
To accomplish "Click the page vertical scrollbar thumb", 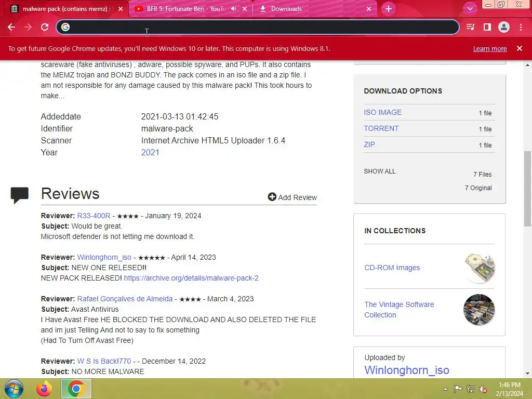I will [x=527, y=189].
